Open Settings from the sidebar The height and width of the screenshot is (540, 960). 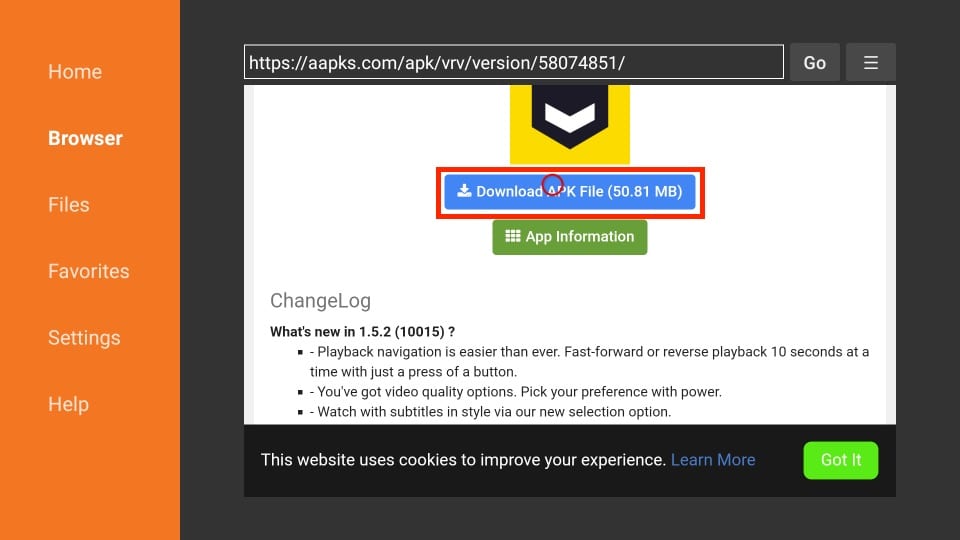84,338
